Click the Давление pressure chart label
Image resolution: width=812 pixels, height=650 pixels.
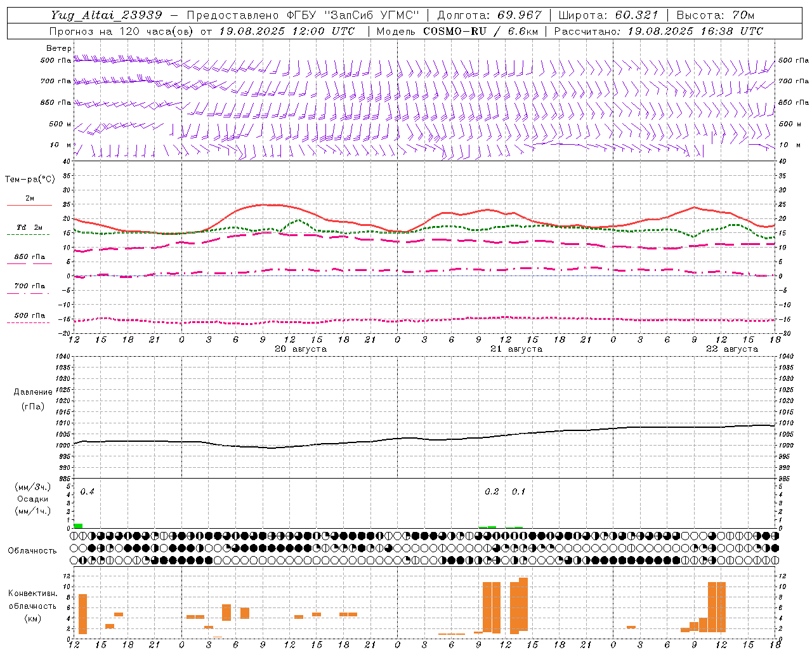point(32,392)
